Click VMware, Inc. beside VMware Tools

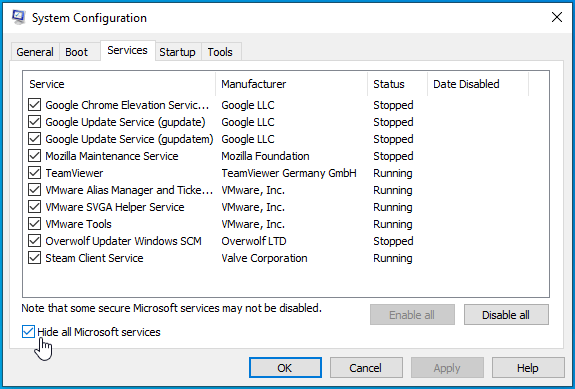[x=253, y=224]
